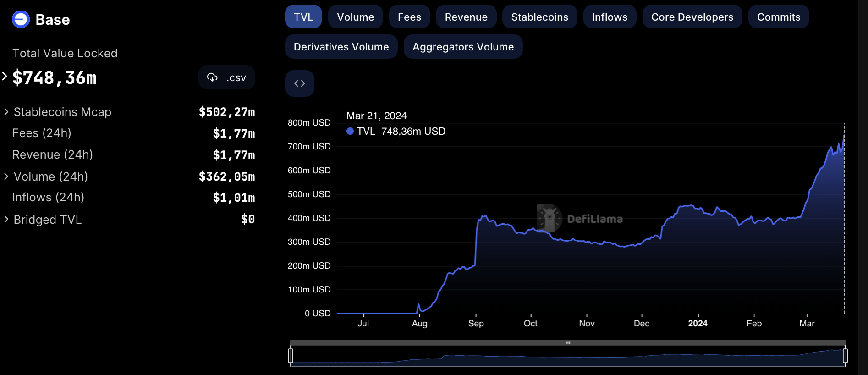The image size is (868, 375).
Task: Select the TVL chart toggle
Action: tap(303, 17)
